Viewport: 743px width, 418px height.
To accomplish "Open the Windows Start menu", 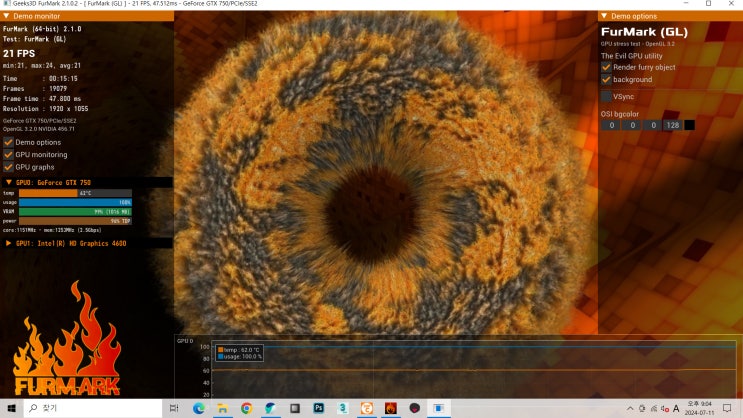I will (12, 408).
